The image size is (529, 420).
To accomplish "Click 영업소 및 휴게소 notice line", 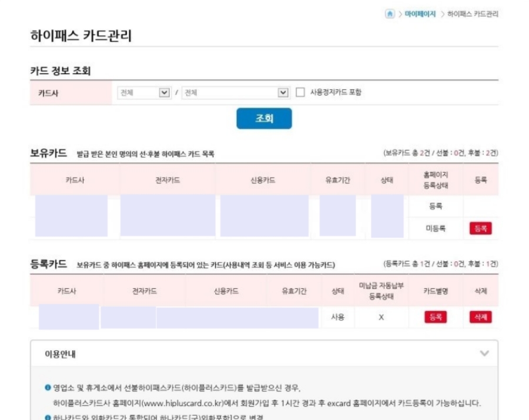I will click(x=177, y=388).
